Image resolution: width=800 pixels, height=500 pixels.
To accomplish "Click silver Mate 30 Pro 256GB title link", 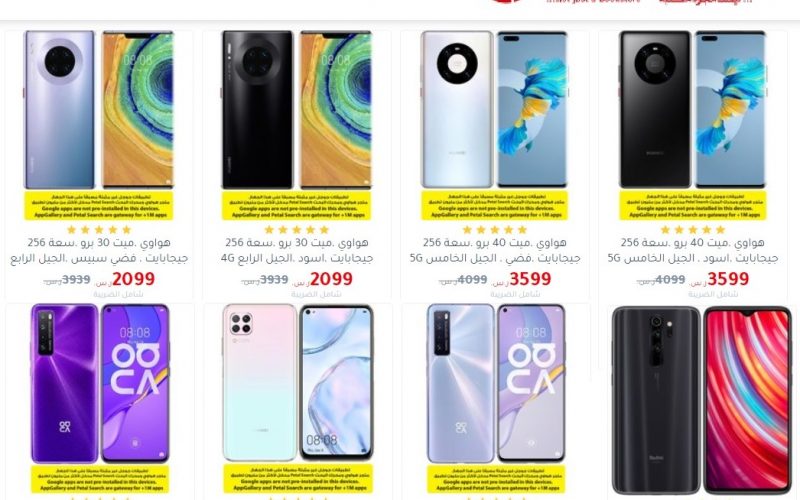I will click(x=99, y=250).
